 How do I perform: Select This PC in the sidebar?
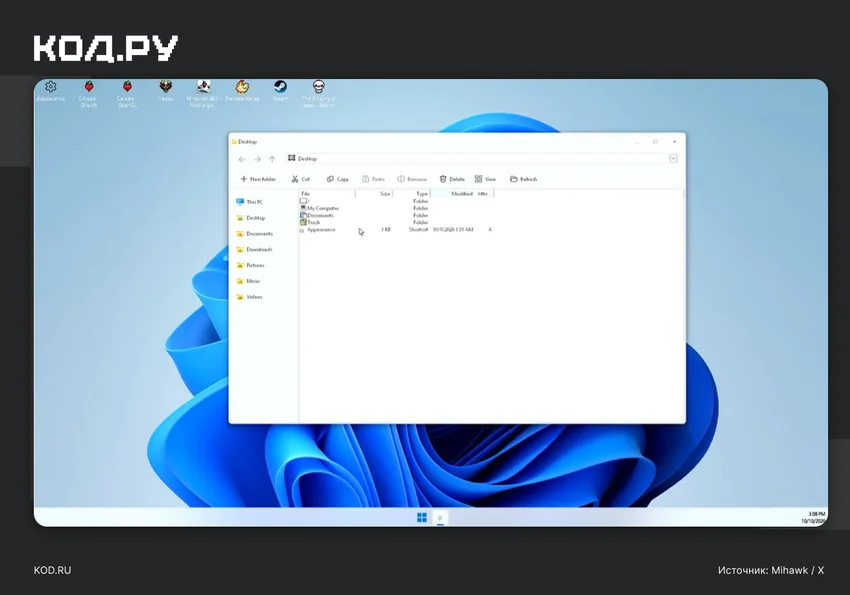click(x=250, y=202)
